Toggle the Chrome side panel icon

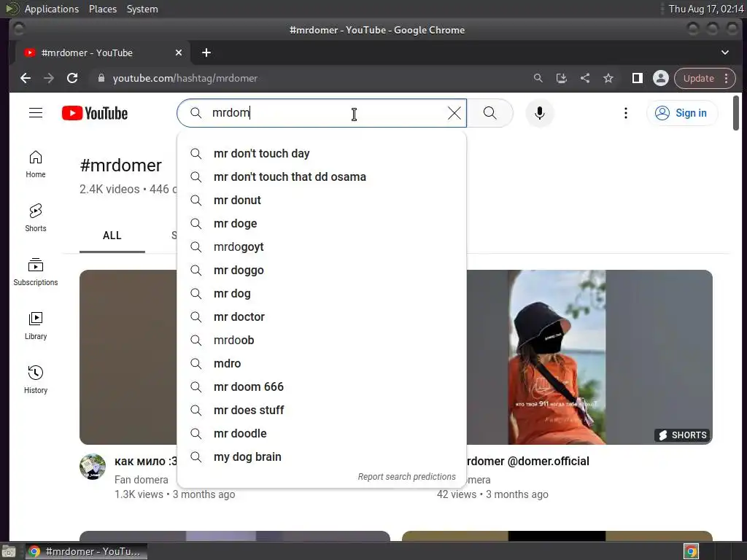tap(637, 78)
